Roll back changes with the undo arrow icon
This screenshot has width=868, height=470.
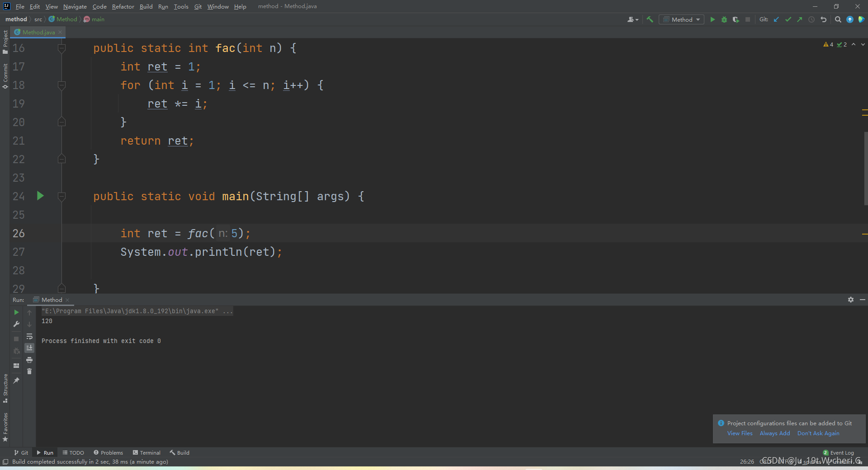pos(824,19)
